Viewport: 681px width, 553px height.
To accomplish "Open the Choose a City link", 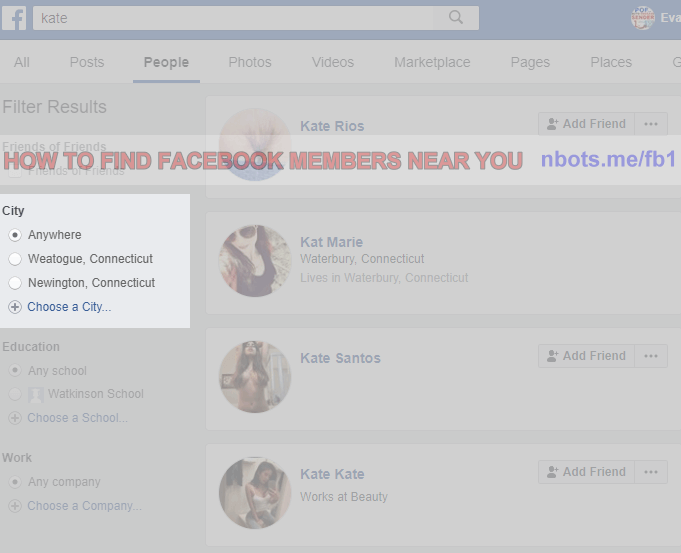I will [x=69, y=307].
